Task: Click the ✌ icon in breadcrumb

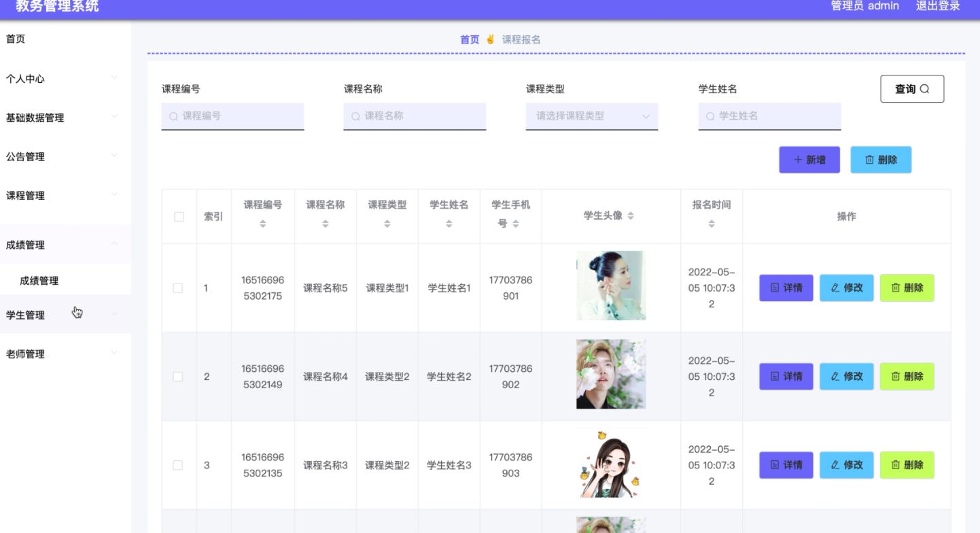Action: pos(491,39)
